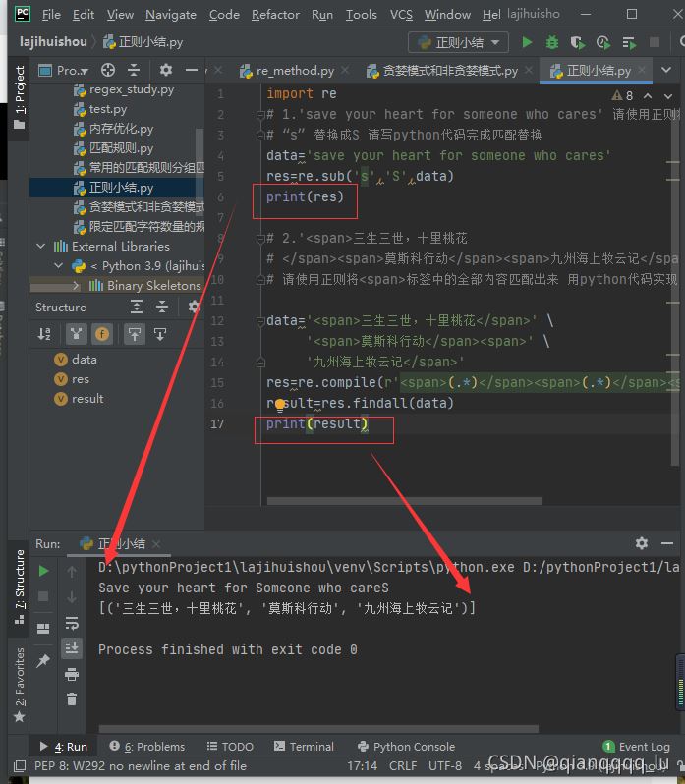Restore layout icon in the Run panel

[x=43, y=629]
